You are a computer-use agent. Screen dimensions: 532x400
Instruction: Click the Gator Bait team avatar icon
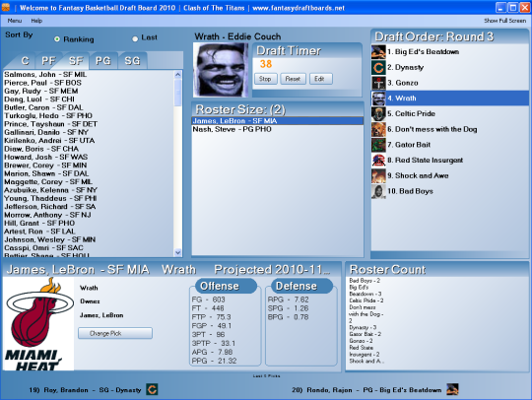378,145
